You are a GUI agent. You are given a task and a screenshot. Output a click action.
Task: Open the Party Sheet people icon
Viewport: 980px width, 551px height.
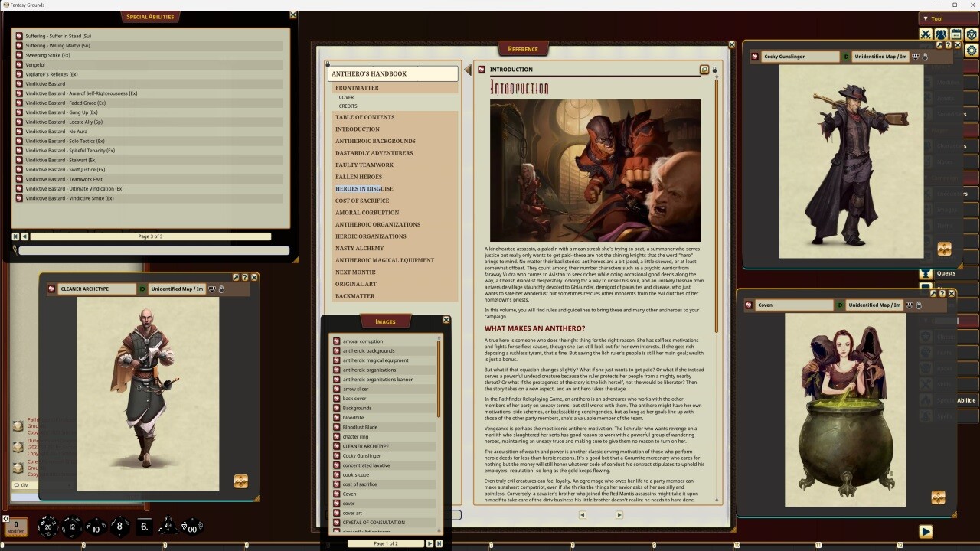click(x=941, y=34)
